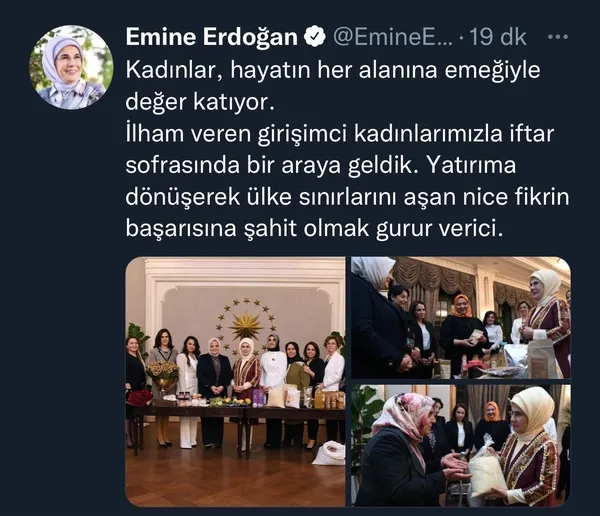Click the flower bouquet in the group photo
Image resolution: width=600 pixels, height=516 pixels.
[x=162, y=371]
